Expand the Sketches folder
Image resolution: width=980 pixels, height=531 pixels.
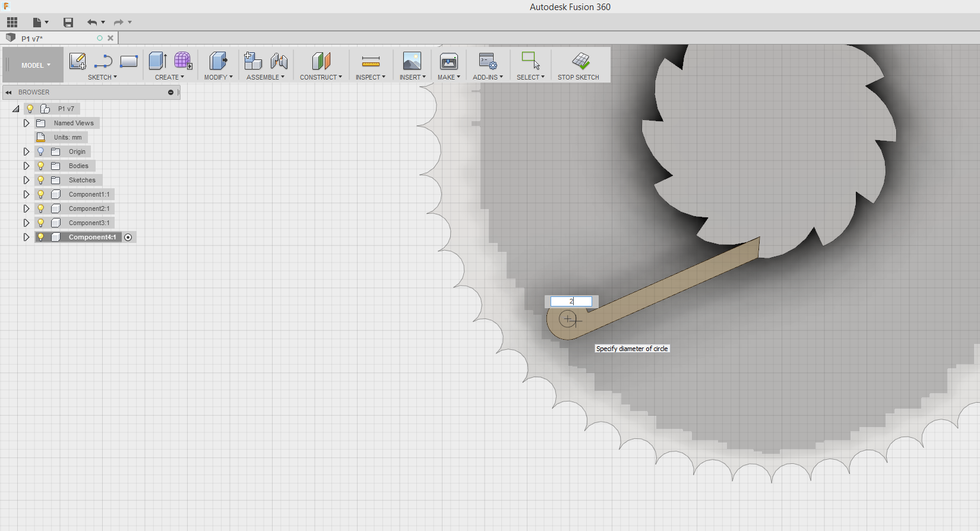(26, 180)
